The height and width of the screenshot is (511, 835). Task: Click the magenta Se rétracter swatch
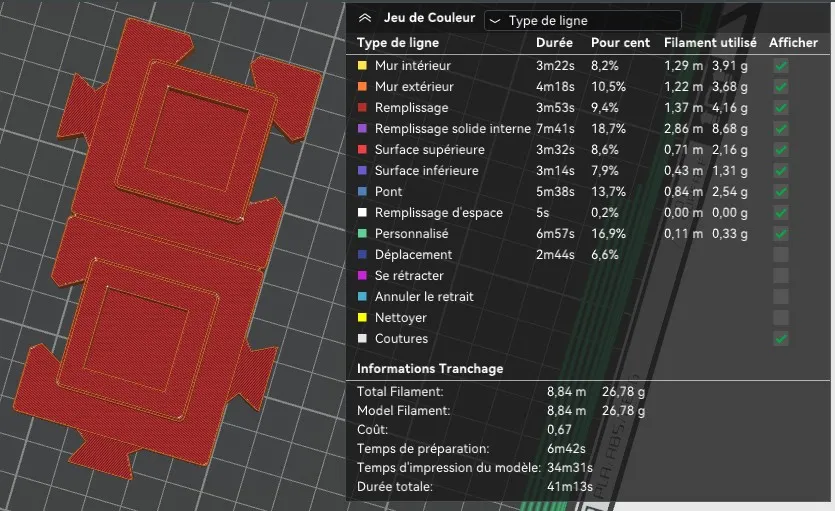[362, 276]
